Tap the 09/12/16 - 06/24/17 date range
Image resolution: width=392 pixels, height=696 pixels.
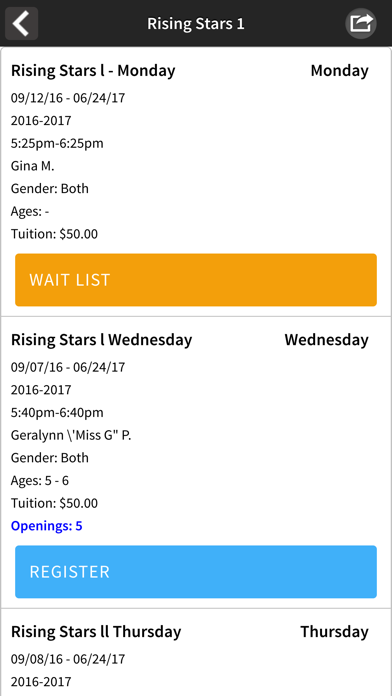68,98
